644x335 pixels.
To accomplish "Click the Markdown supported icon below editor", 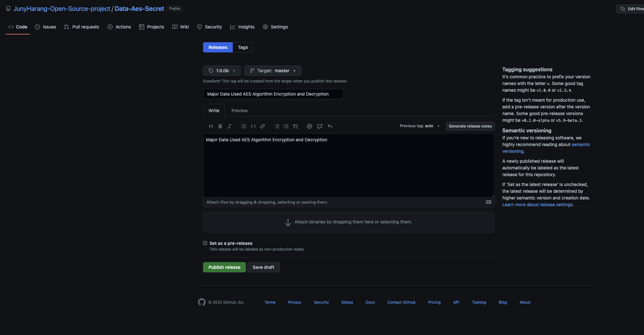I will click(x=489, y=202).
